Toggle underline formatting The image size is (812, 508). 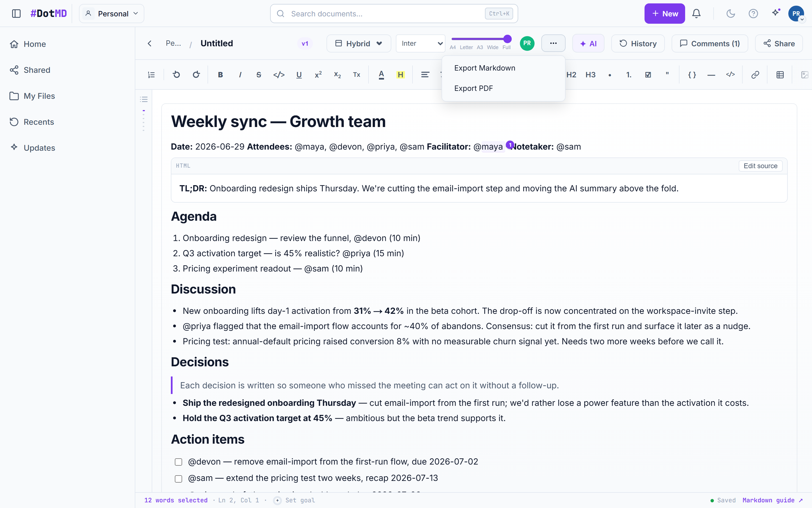click(299, 75)
